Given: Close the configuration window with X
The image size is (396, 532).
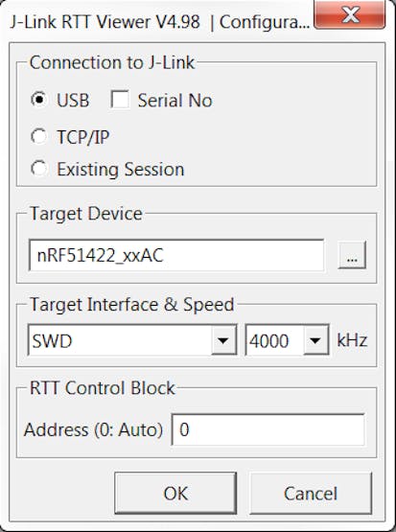Looking at the screenshot, I should point(350,14).
